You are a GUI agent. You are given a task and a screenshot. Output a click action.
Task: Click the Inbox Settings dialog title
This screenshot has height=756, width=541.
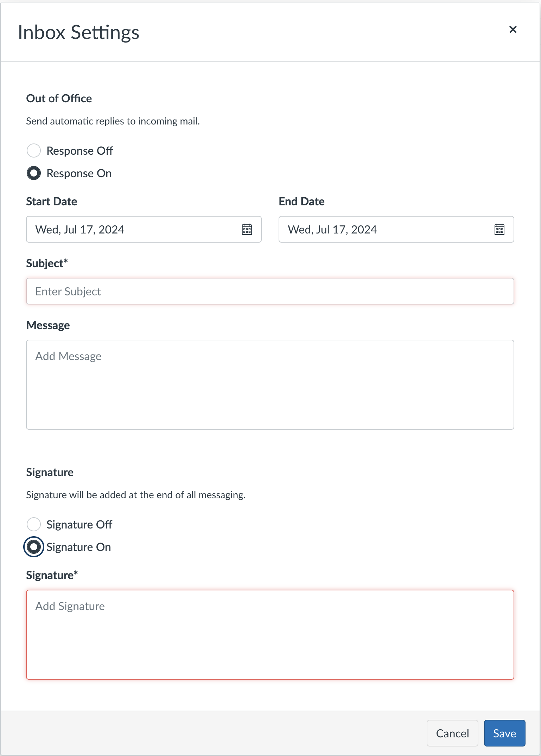click(78, 33)
